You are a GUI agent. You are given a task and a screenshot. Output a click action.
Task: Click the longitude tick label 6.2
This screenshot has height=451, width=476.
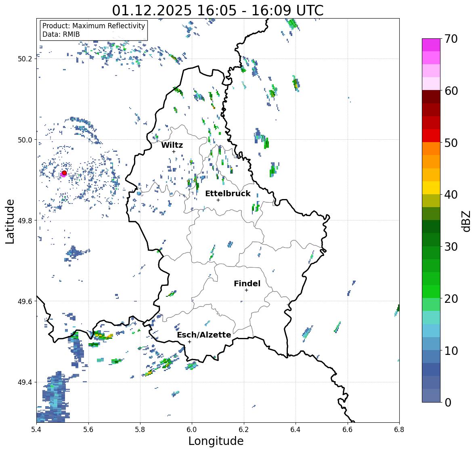point(244,430)
